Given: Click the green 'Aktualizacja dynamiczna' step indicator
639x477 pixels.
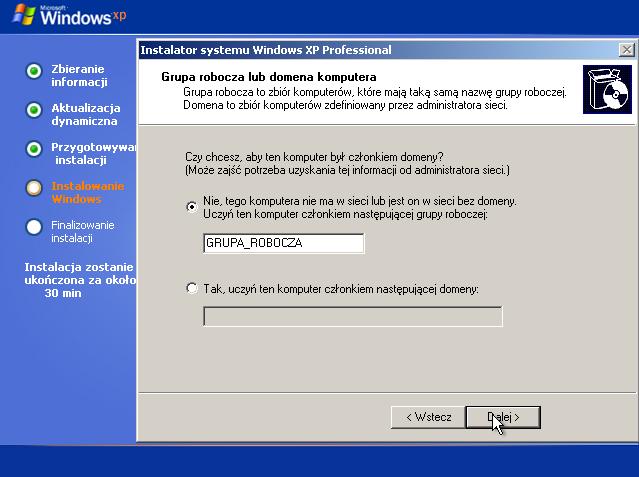Looking at the screenshot, I should pos(34,110).
